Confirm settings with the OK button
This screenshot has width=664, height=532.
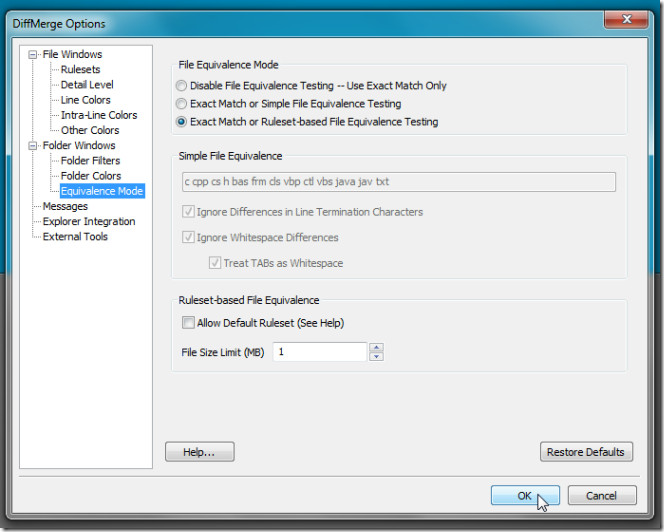pos(525,496)
